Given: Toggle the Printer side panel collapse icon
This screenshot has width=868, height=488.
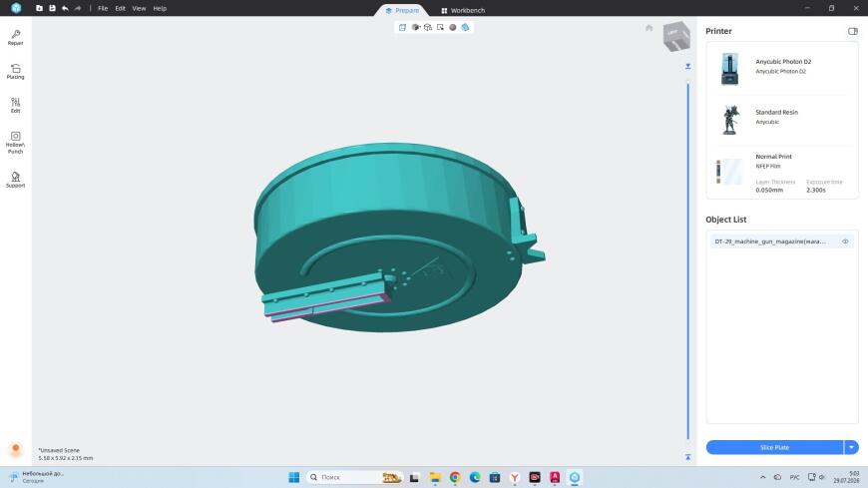Looking at the screenshot, I should click(852, 31).
